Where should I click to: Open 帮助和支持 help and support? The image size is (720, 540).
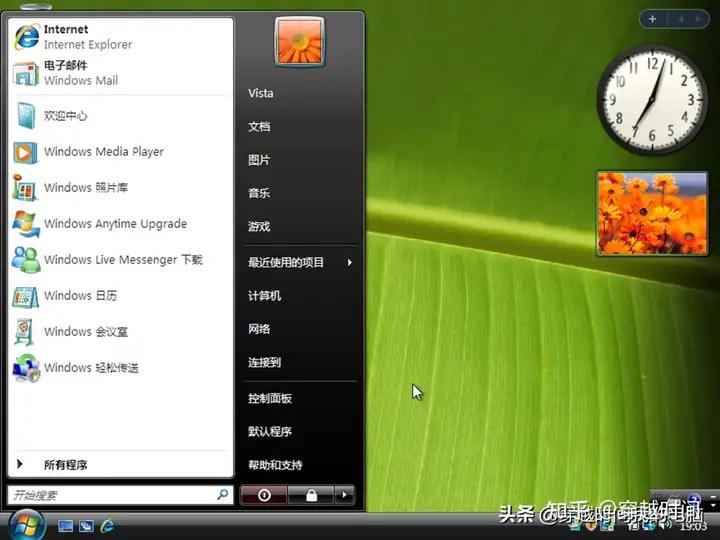[276, 465]
